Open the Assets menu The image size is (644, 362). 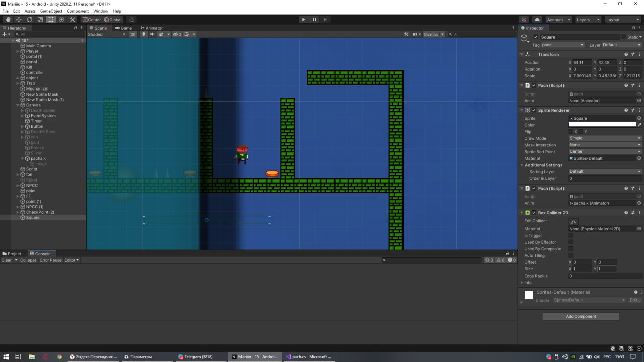pos(30,11)
